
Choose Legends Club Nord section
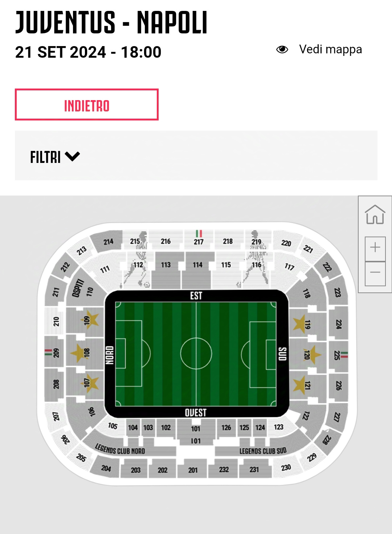(x=120, y=449)
